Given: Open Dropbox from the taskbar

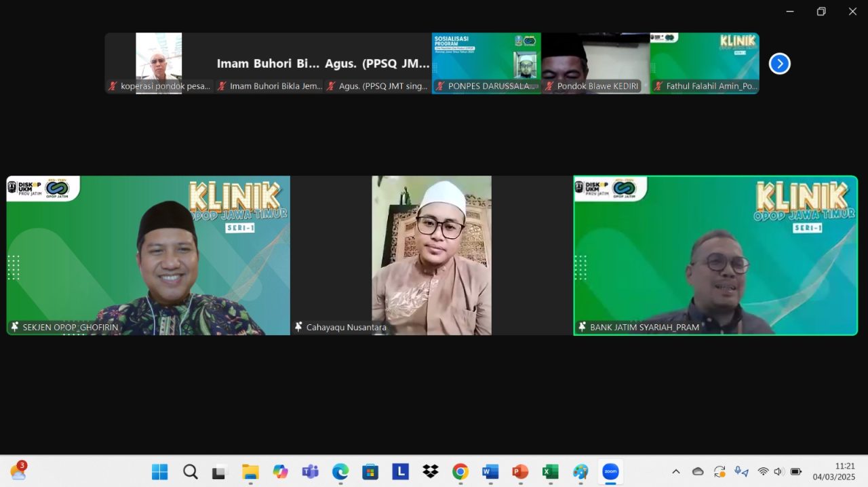Looking at the screenshot, I should click(430, 471).
